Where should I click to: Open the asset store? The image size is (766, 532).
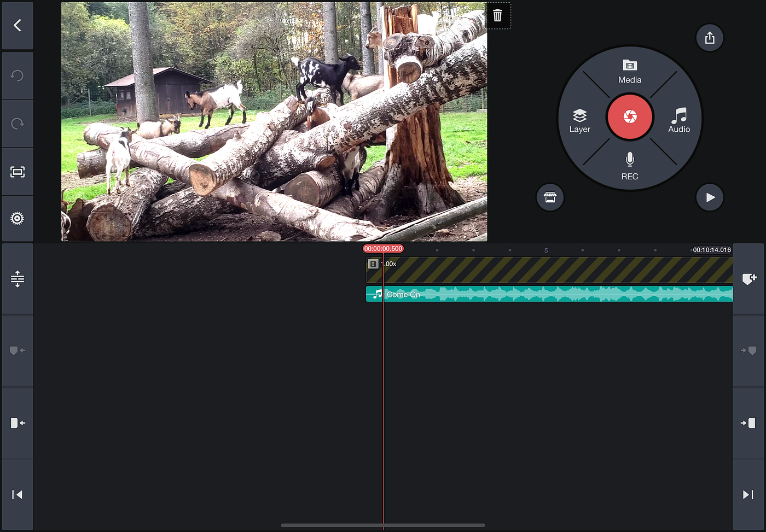point(550,197)
